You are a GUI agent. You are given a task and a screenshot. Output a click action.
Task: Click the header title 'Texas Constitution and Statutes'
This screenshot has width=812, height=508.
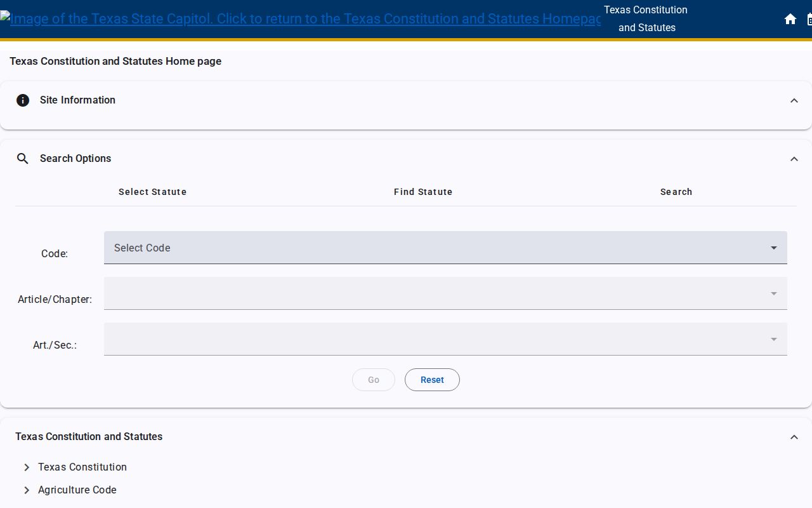pyautogui.click(x=646, y=19)
